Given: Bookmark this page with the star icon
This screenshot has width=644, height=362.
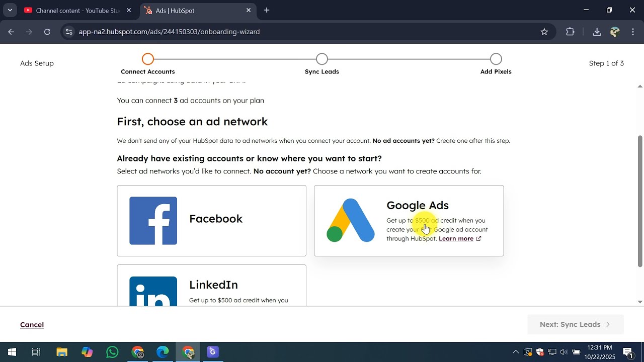Looking at the screenshot, I should [544, 32].
